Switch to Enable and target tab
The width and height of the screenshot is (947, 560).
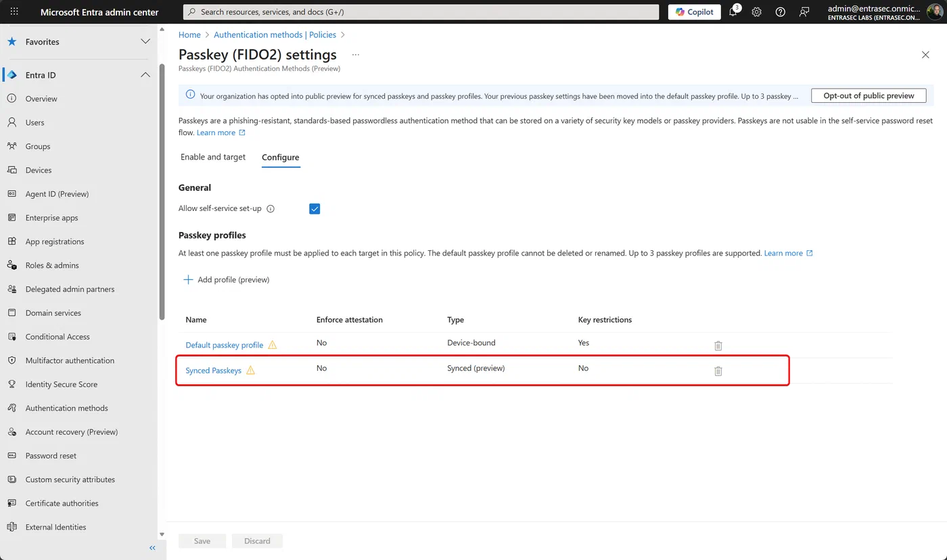(213, 157)
